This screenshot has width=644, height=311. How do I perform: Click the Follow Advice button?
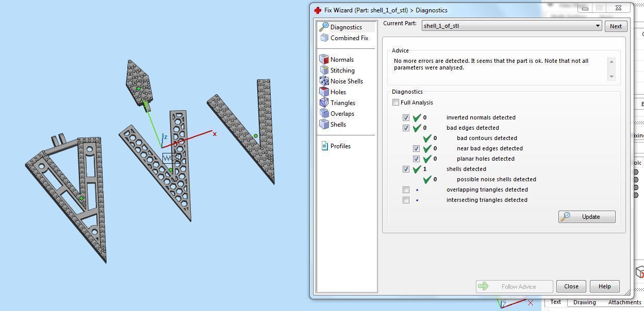pyautogui.click(x=514, y=286)
